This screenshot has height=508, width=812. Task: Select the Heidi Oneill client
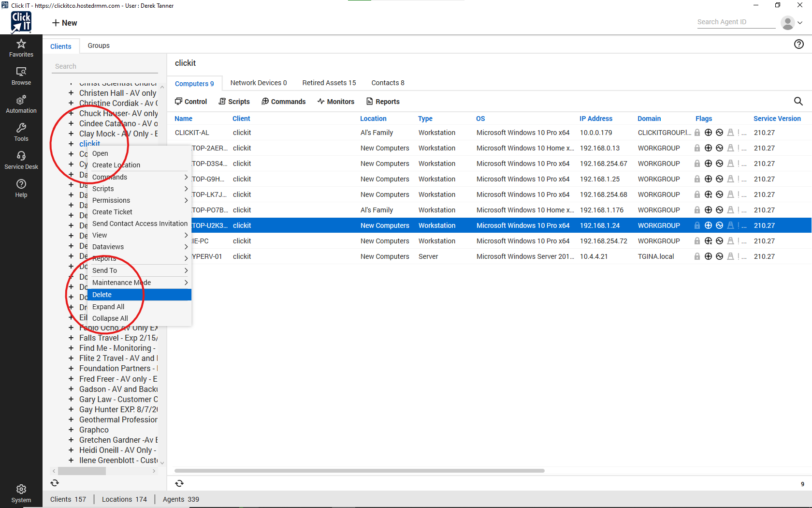click(x=118, y=450)
